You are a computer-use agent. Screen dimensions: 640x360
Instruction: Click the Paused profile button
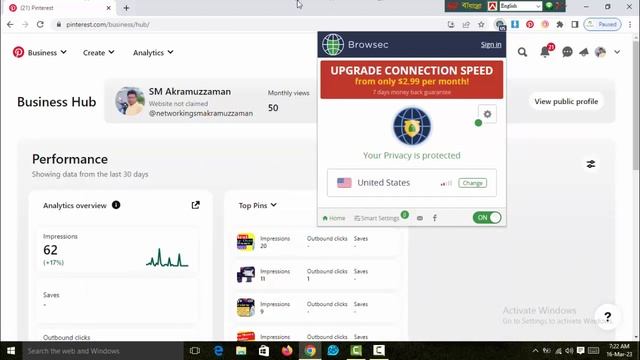click(x=602, y=24)
